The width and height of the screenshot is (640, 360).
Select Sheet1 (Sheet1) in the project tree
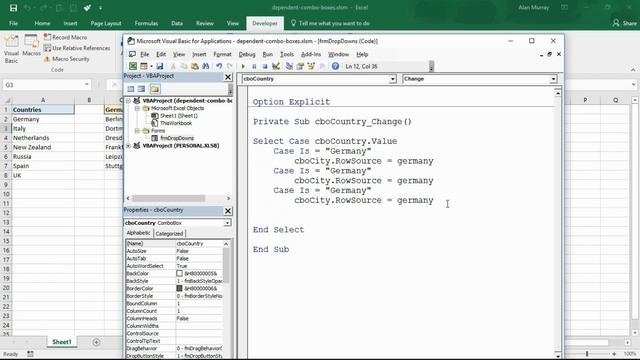pos(174,116)
